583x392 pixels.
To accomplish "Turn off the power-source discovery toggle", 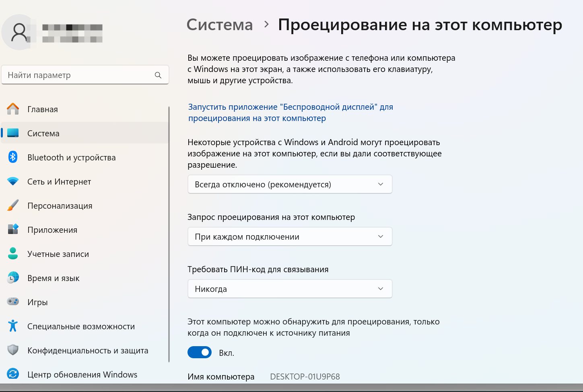I will tap(200, 353).
